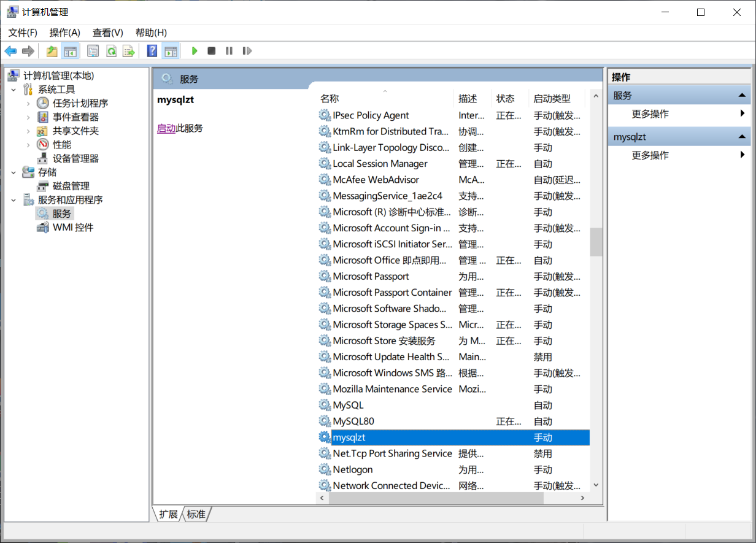Expand the 事件查看器 node
Image resolution: width=756 pixels, height=543 pixels.
(x=28, y=117)
